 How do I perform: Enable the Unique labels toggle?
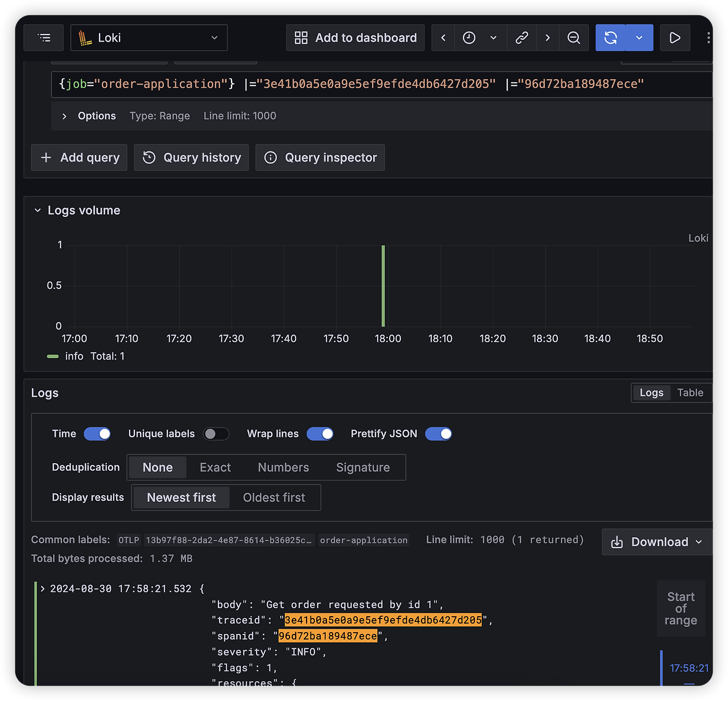[x=216, y=434]
